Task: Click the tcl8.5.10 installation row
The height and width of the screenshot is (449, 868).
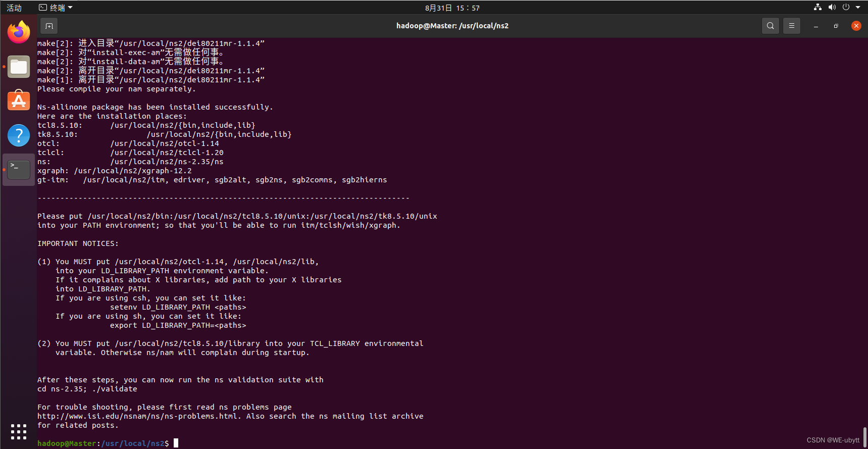Action: 146,125
